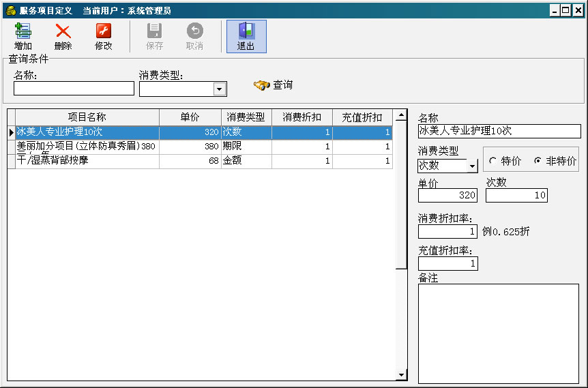Click the 消费折扣率 input field
Viewport: 588px width, 388px height.
point(447,231)
